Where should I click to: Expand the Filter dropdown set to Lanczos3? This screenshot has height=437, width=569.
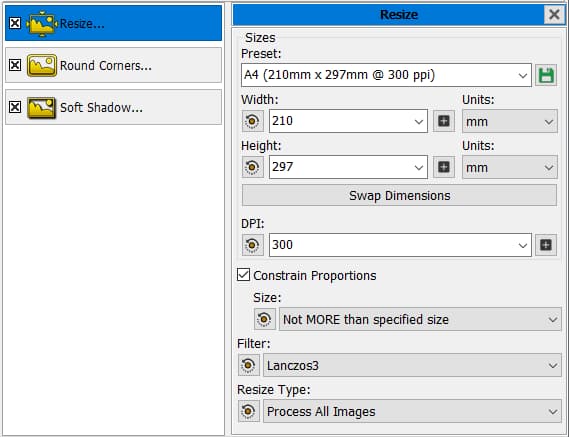[x=412, y=365]
